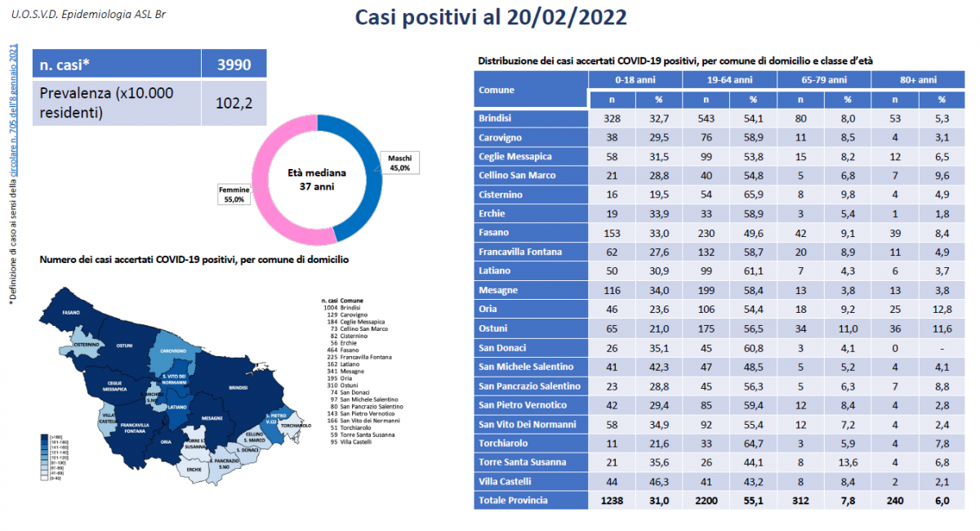Select the Comune table header cell
The height and width of the screenshot is (531, 980).
531,90
